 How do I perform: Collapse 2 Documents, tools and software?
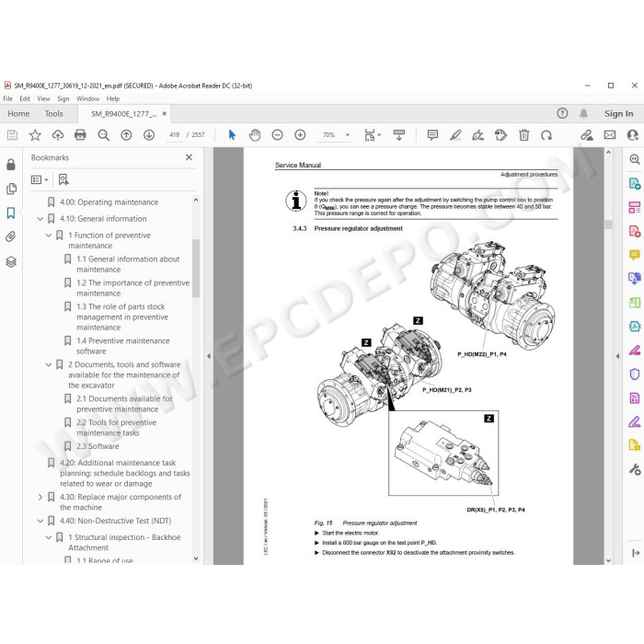pos(49,364)
